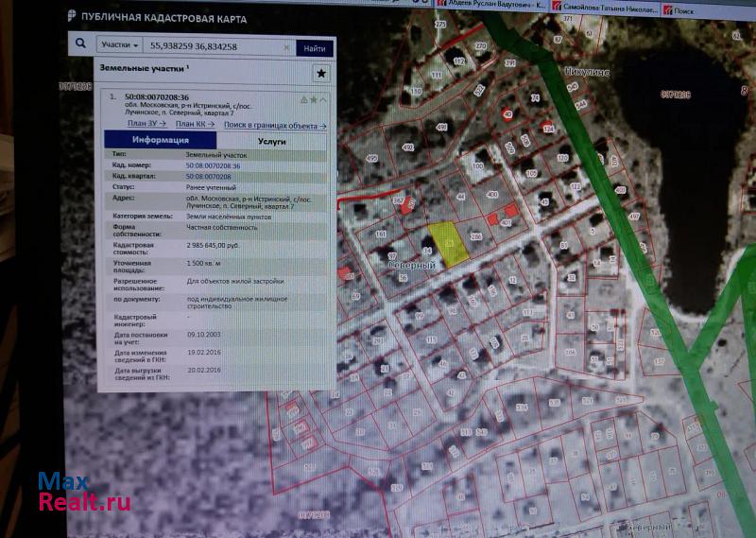Open the Самойлова Татьяна browser tab
The width and height of the screenshot is (756, 538).
point(608,9)
